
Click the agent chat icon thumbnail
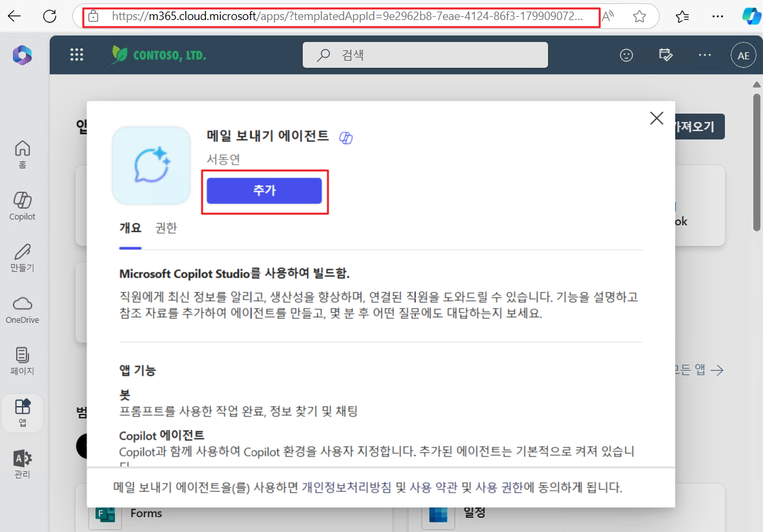[151, 165]
